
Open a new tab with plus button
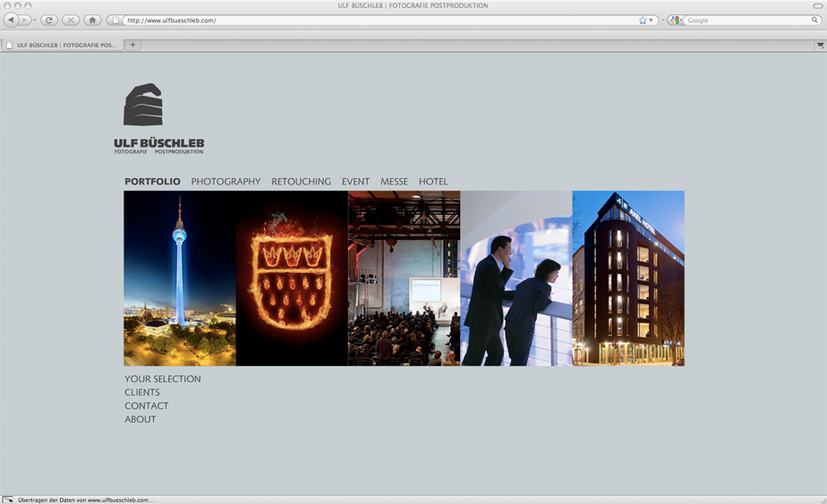coord(132,45)
